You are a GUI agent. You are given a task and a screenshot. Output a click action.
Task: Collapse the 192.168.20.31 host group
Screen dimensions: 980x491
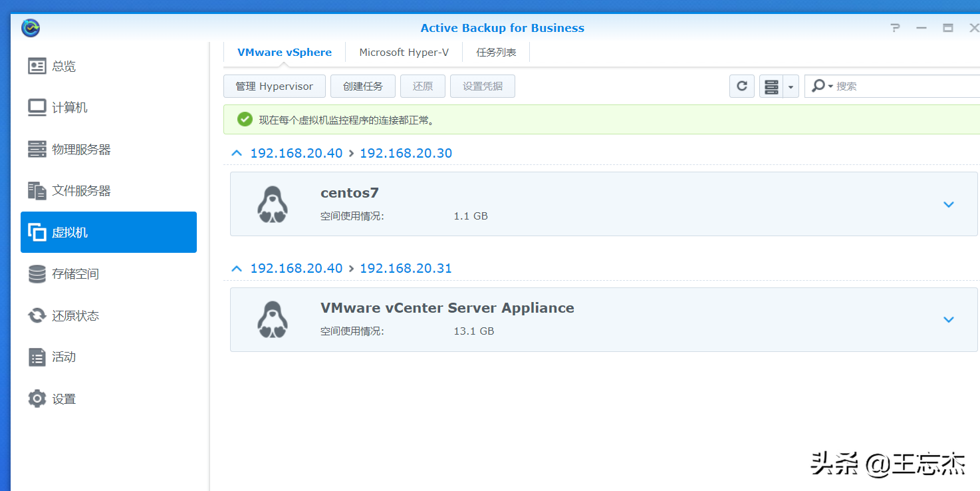[x=237, y=268]
